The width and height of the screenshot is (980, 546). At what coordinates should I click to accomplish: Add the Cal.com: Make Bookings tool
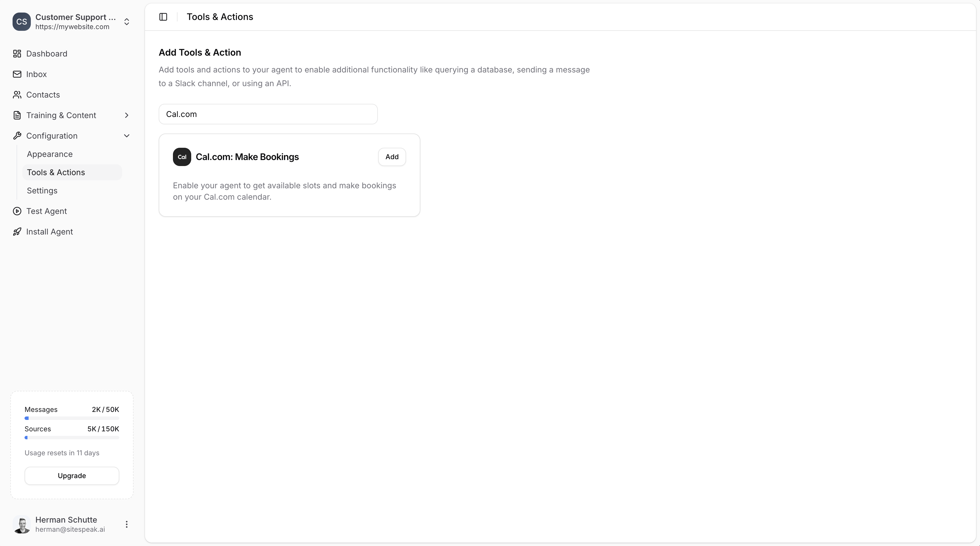pyautogui.click(x=392, y=157)
